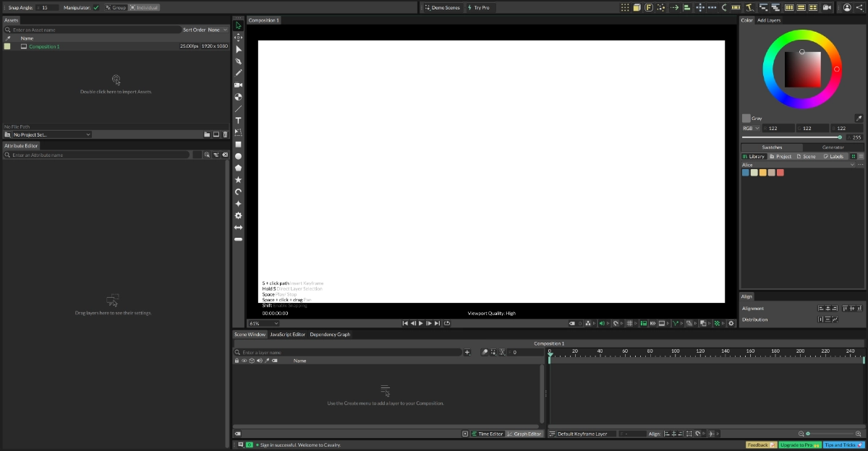Select the Text tool
The height and width of the screenshot is (451, 868).
(x=239, y=120)
